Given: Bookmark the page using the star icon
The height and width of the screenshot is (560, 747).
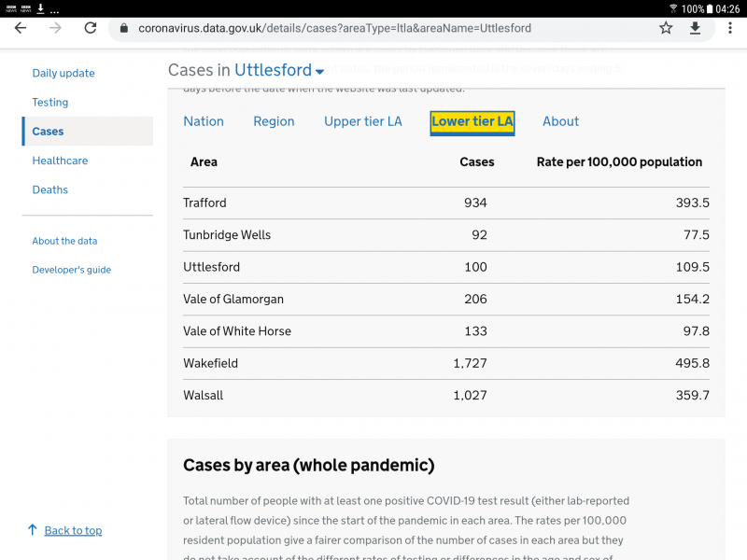Looking at the screenshot, I should (666, 29).
